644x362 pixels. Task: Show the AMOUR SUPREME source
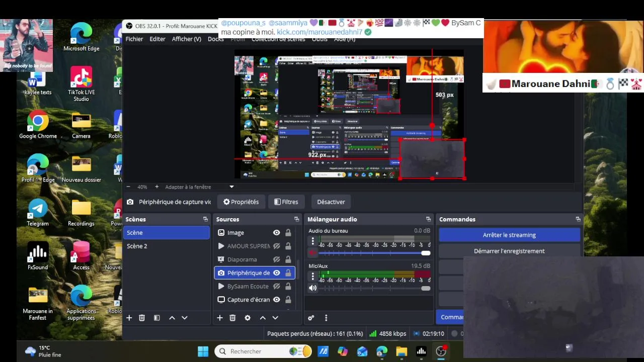coord(276,246)
